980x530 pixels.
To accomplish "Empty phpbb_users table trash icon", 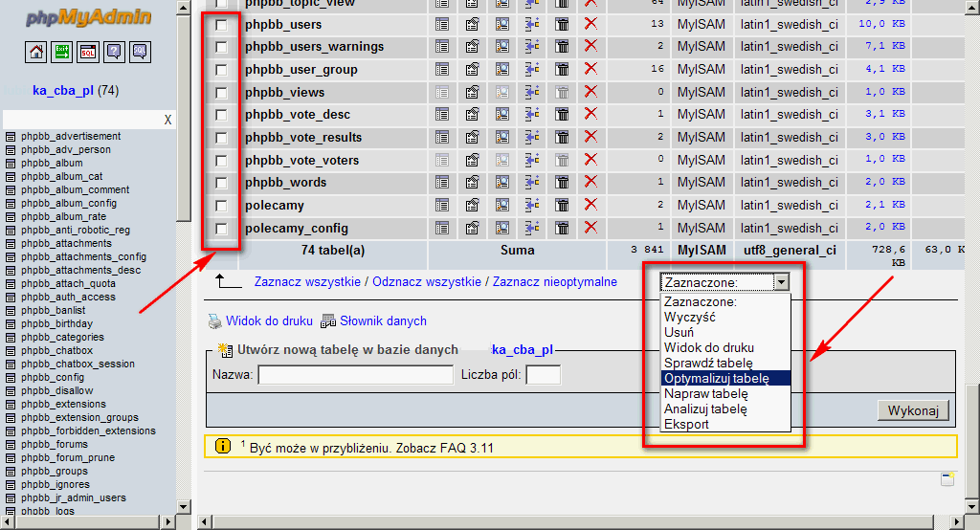I will click(562, 24).
